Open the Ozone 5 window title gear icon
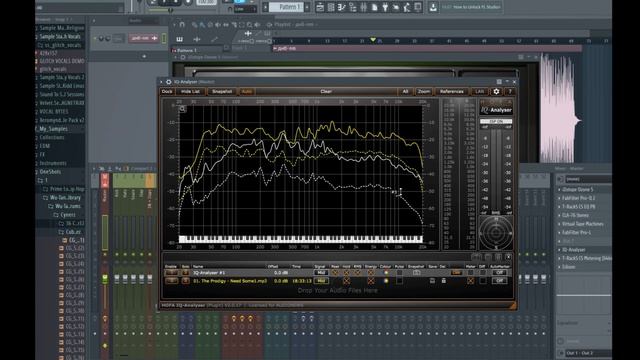640x360 pixels. 182,58
